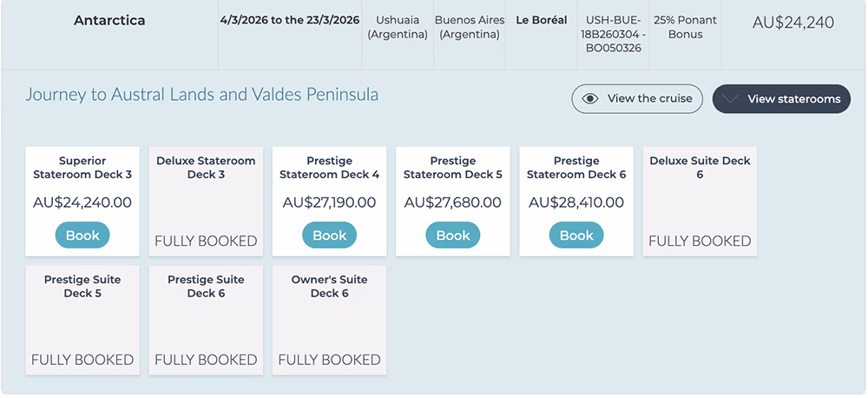Click the Ushuaia (Argentina) departure port
Screen dimensions: 868x398
(x=398, y=27)
